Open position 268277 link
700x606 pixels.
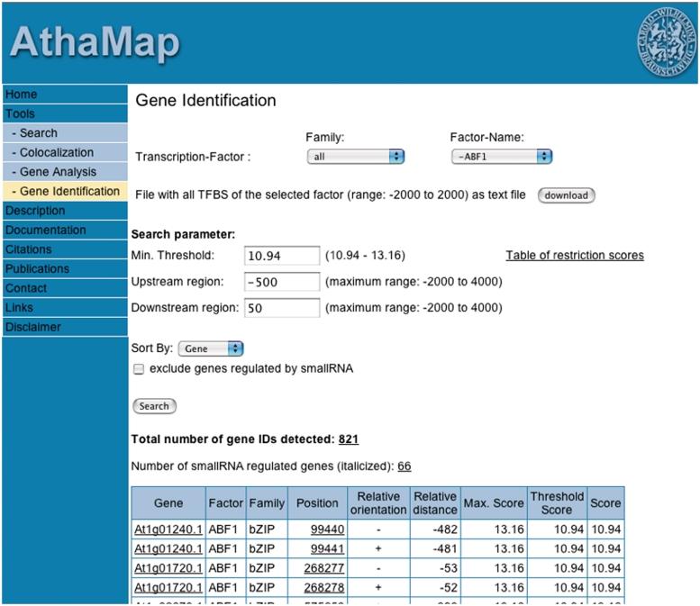pyautogui.click(x=322, y=568)
